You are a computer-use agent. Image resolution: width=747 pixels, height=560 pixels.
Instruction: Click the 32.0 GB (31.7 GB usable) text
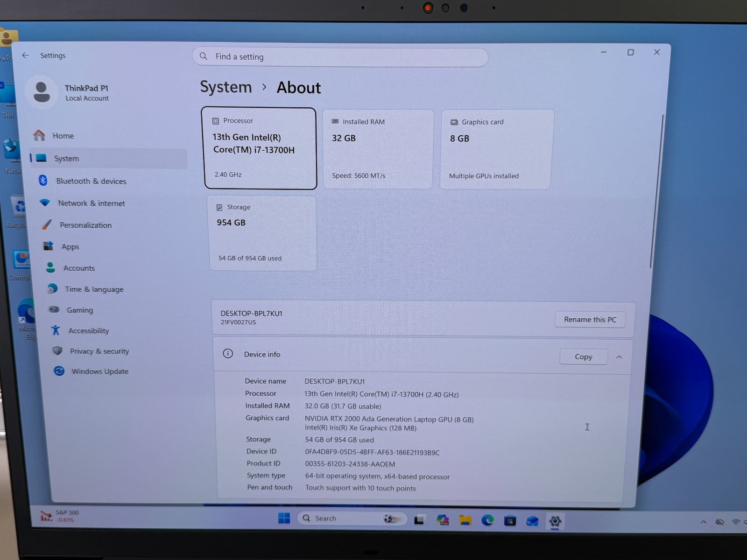point(343,406)
